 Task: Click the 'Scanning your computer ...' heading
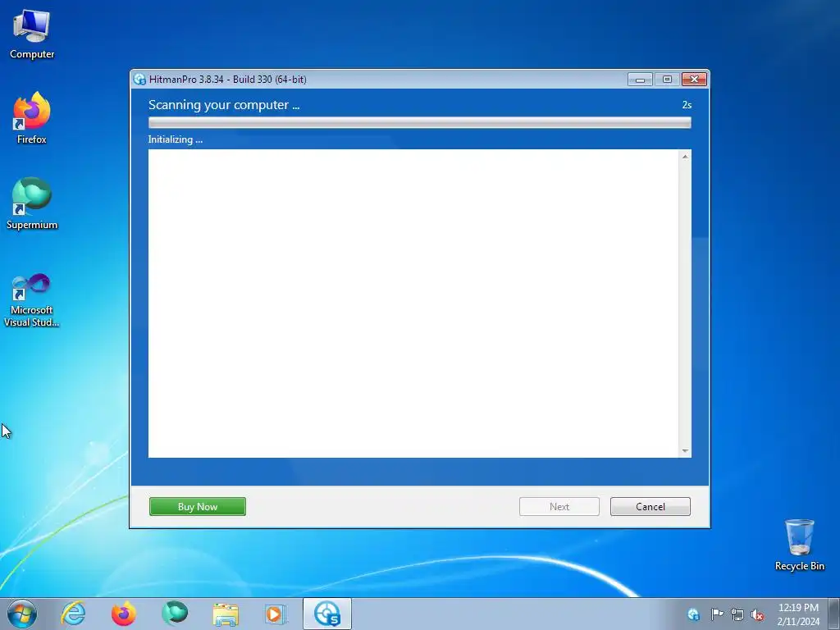[x=224, y=105]
